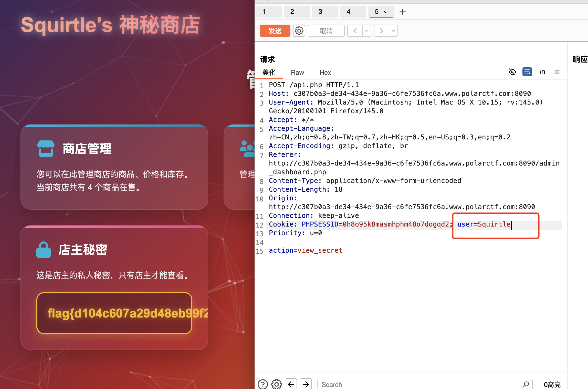The width and height of the screenshot is (588, 389).
Task: Open search settings gear at bottom
Action: [x=276, y=384]
